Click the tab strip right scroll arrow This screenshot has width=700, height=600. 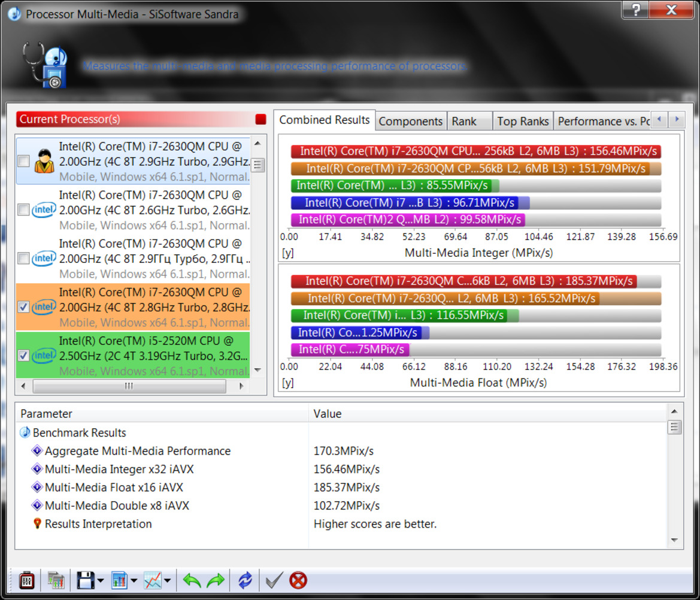(677, 119)
